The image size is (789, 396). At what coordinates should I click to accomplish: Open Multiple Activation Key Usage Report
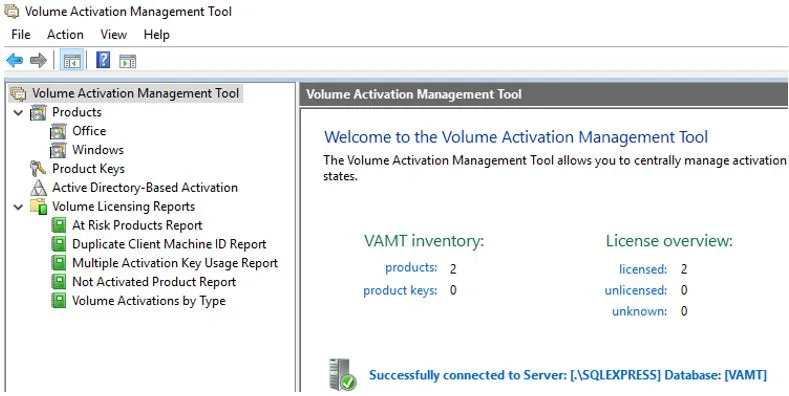[175, 263]
